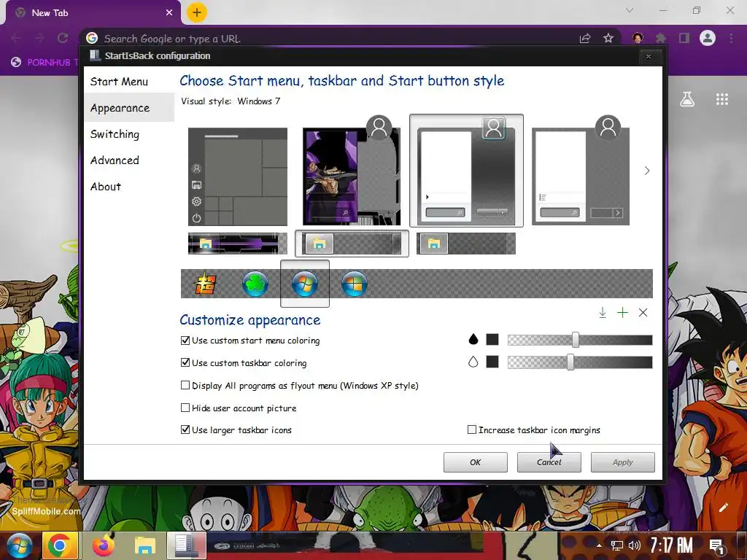Uncheck Use larger taskbar icons

point(185,430)
